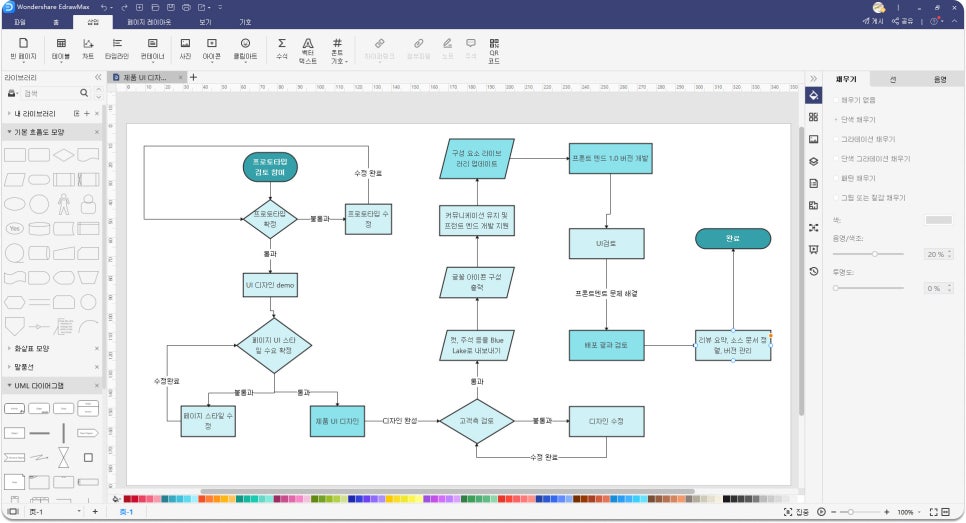
Task: Click the save icon in quick access bar
Action: [171, 7]
